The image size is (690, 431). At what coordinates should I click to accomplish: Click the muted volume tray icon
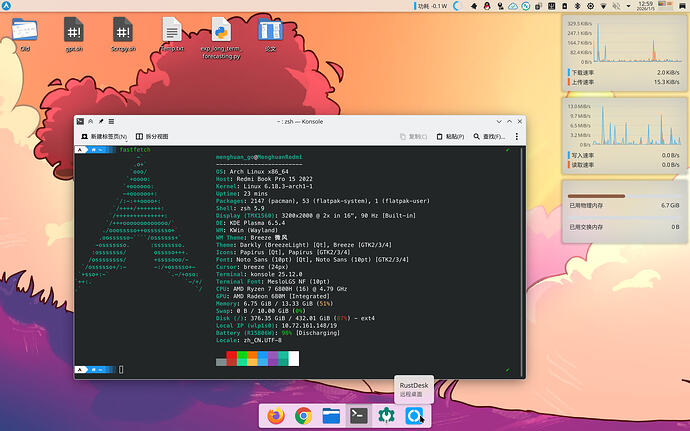pos(616,6)
